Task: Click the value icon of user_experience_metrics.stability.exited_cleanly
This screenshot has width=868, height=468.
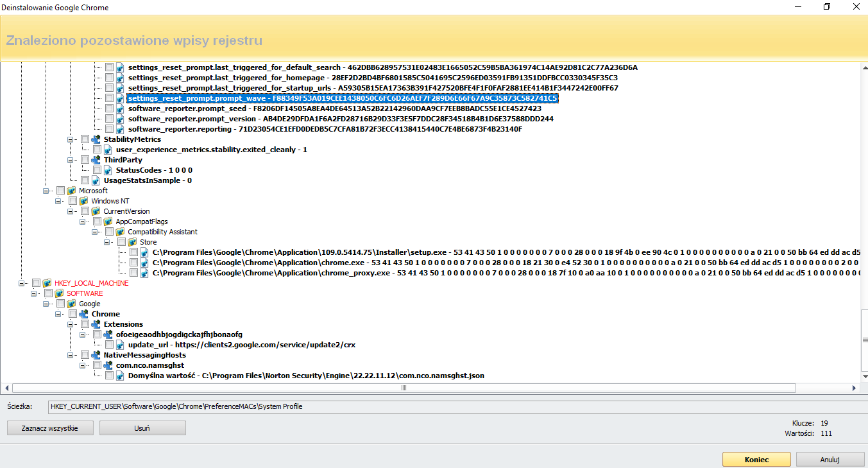Action: coord(108,150)
